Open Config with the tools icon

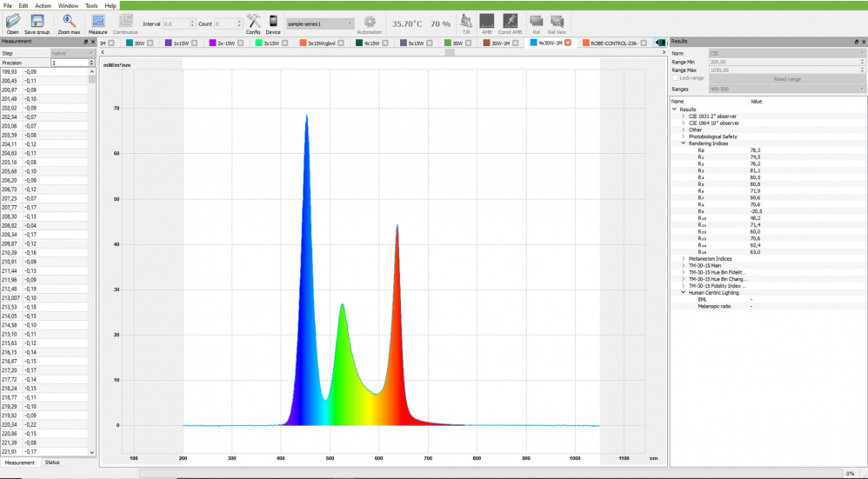pyautogui.click(x=253, y=21)
